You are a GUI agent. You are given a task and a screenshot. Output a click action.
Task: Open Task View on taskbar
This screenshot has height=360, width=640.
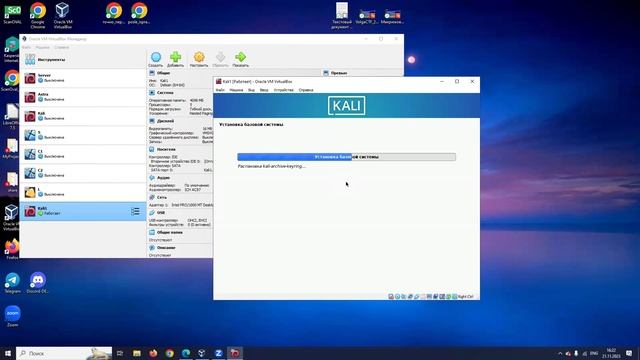coord(120,353)
